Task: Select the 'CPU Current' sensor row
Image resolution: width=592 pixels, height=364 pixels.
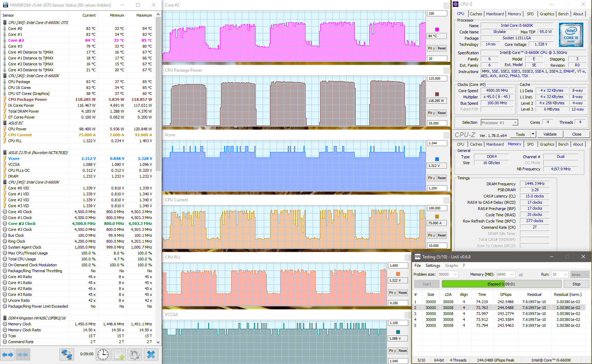Action: 78,135
